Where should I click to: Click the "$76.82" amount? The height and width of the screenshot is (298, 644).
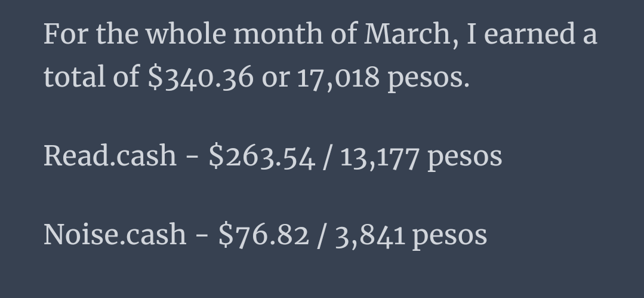coord(264,235)
